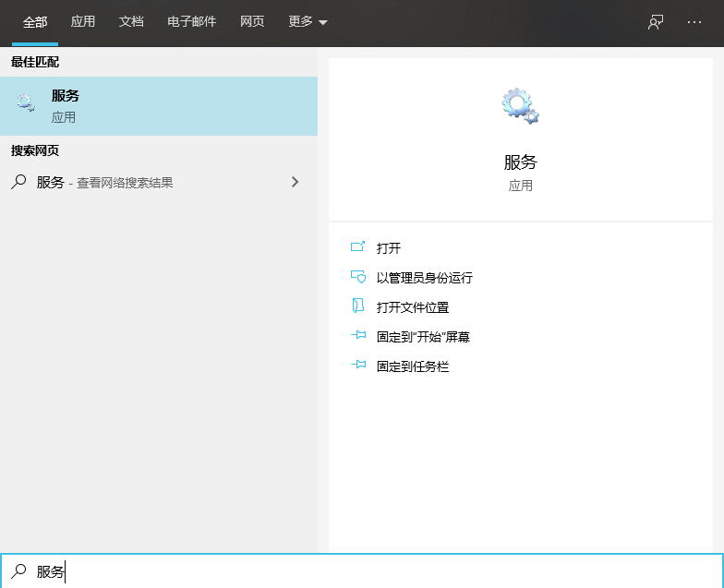Click the gears icon in 服务 result row
724x588 pixels.
click(26, 102)
